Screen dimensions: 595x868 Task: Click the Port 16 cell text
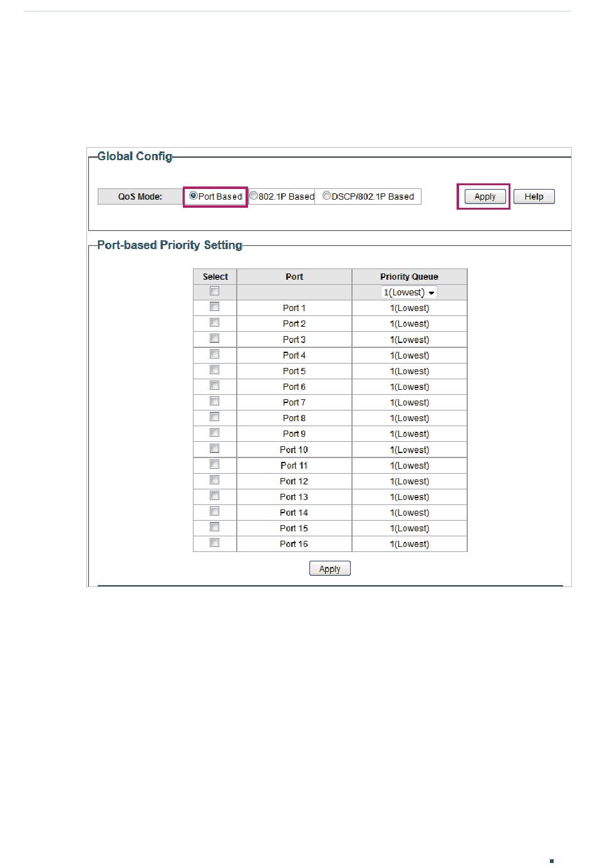pyautogui.click(x=294, y=544)
